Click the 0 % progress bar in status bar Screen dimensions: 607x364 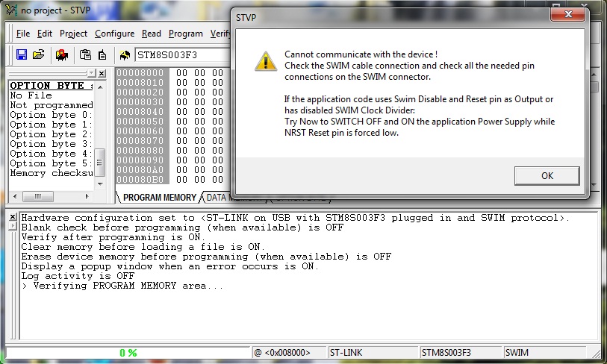click(128, 352)
